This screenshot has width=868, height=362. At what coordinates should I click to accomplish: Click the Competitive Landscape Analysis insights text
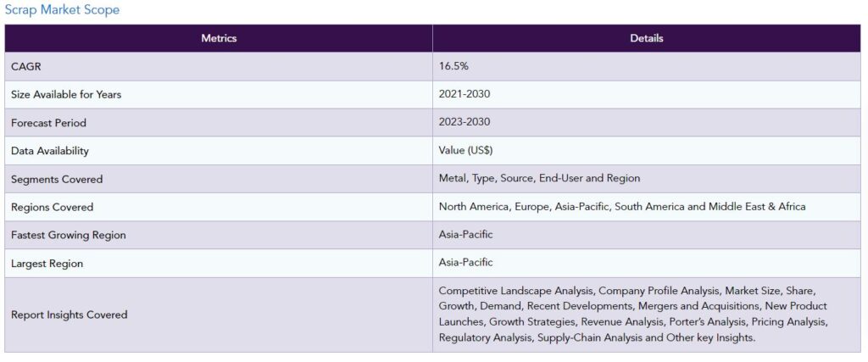click(x=633, y=314)
